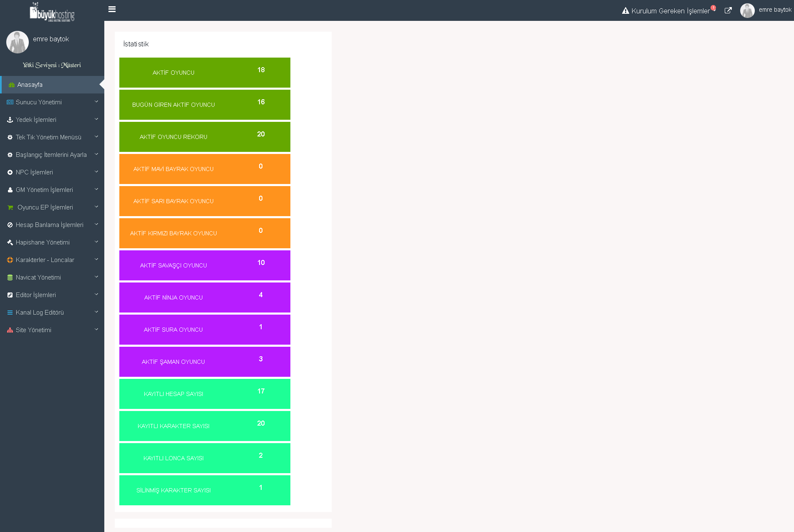Screen dimensions: 794x532
Task: Toggle sidebar with the hamburger menu icon
Action: (112, 9)
